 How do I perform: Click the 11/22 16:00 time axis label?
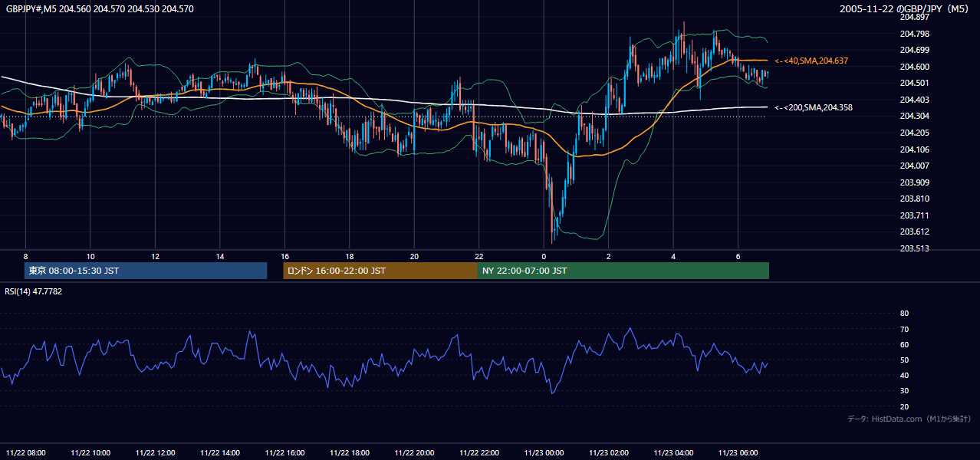pyautogui.click(x=284, y=452)
